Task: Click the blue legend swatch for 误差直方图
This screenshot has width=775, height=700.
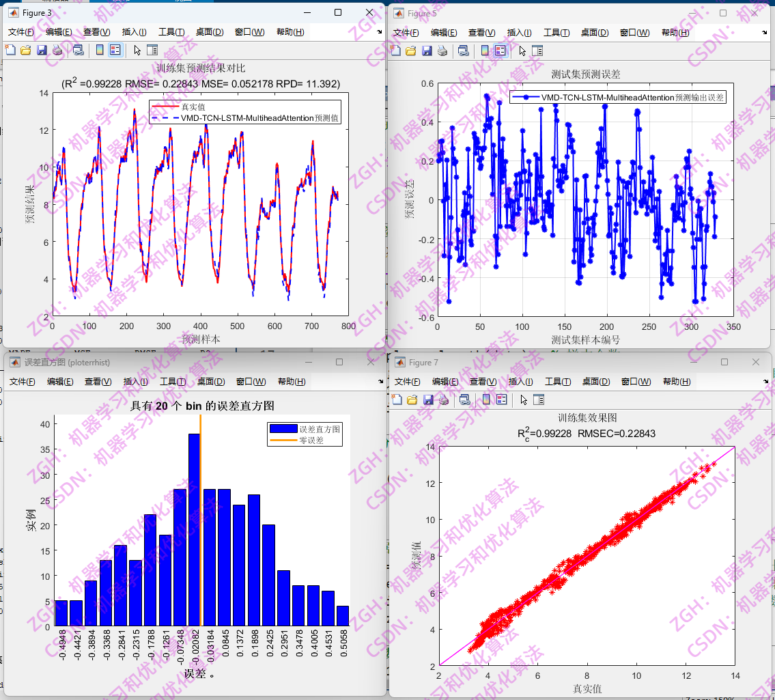Action: 283,429
